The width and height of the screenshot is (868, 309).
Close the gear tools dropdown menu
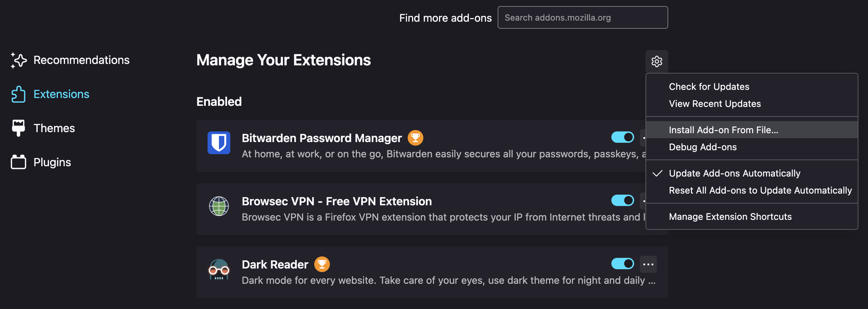[x=657, y=61]
